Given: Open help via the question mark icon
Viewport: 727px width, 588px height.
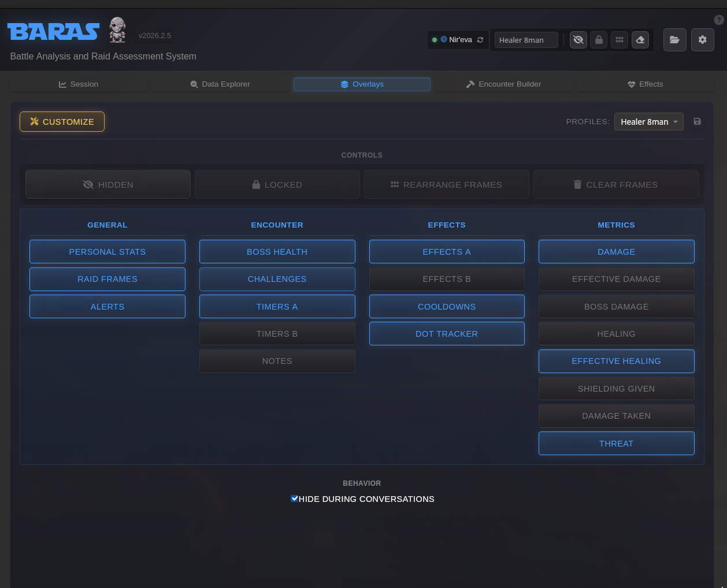Looking at the screenshot, I should [719, 20].
